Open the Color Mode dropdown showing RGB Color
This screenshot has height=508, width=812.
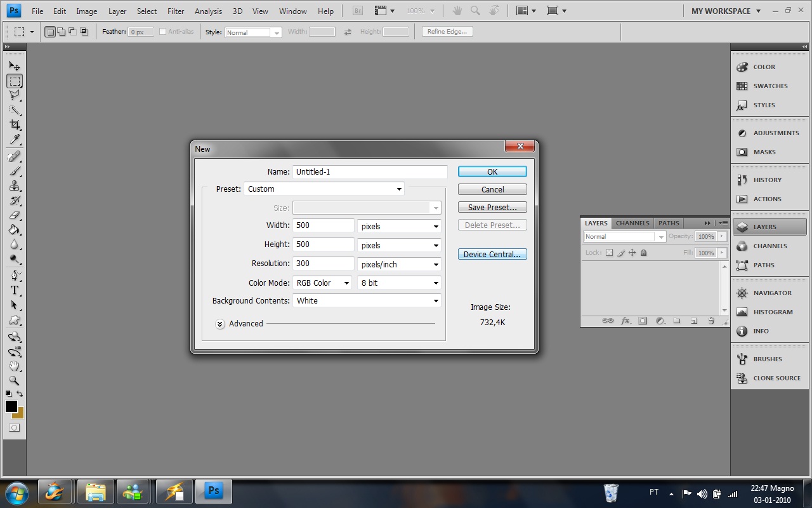(322, 283)
